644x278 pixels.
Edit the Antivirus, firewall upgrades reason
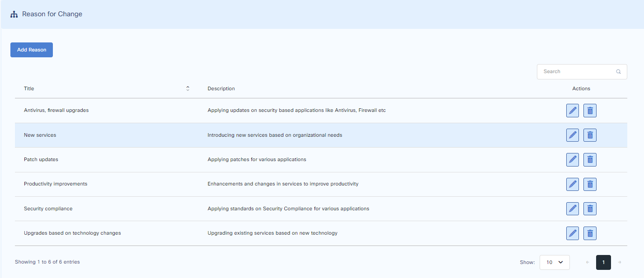pyautogui.click(x=572, y=111)
